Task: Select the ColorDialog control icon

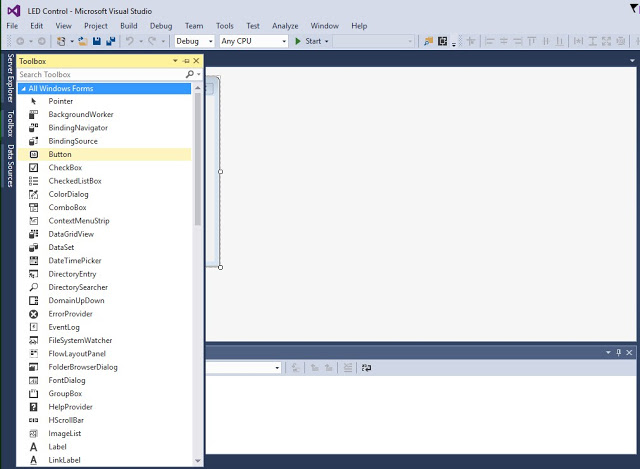Action: pyautogui.click(x=34, y=194)
